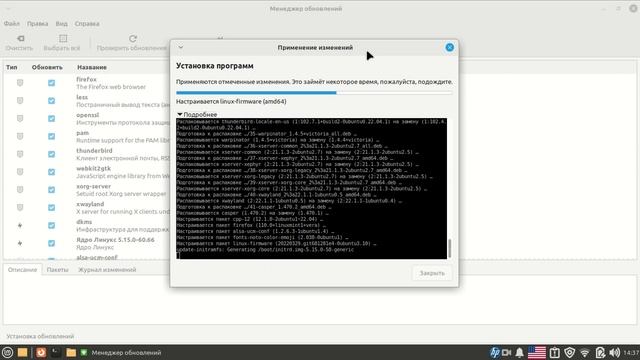Click the 'Установка программ' heading

tap(215, 66)
